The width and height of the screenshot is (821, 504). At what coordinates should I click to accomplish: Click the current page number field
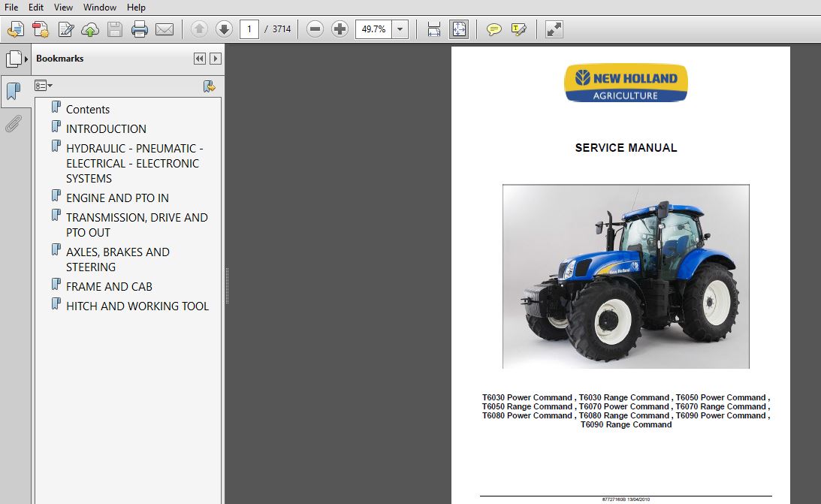[249, 29]
